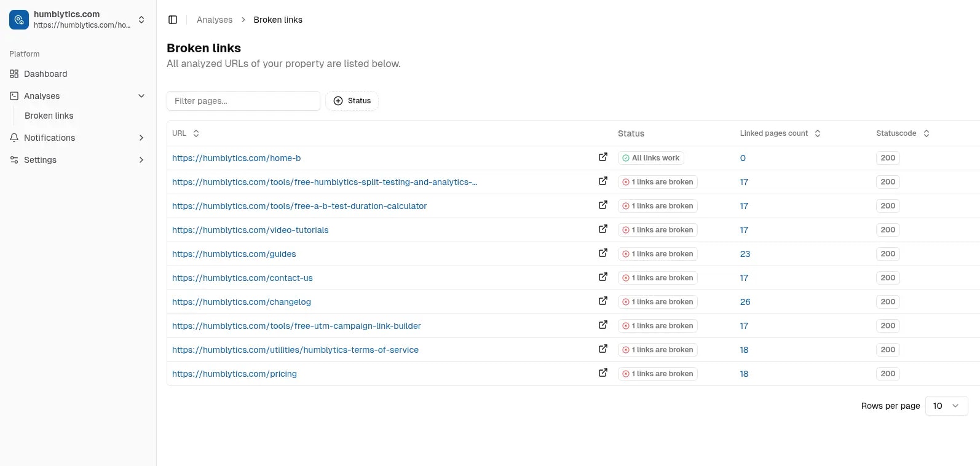Viewport: 980px width, 466px height.
Task: Click the Dashboard grid icon
Action: (14, 74)
